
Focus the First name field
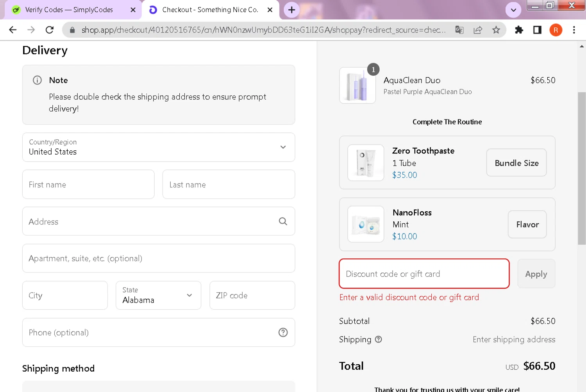click(88, 184)
